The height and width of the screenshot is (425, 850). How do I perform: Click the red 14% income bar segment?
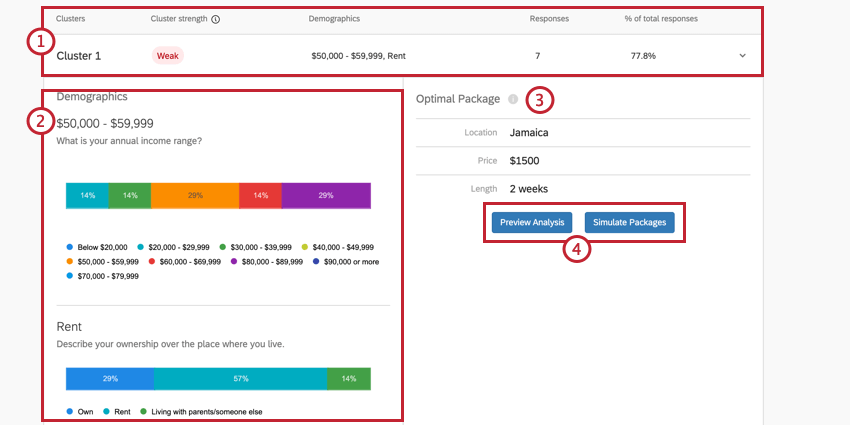260,195
